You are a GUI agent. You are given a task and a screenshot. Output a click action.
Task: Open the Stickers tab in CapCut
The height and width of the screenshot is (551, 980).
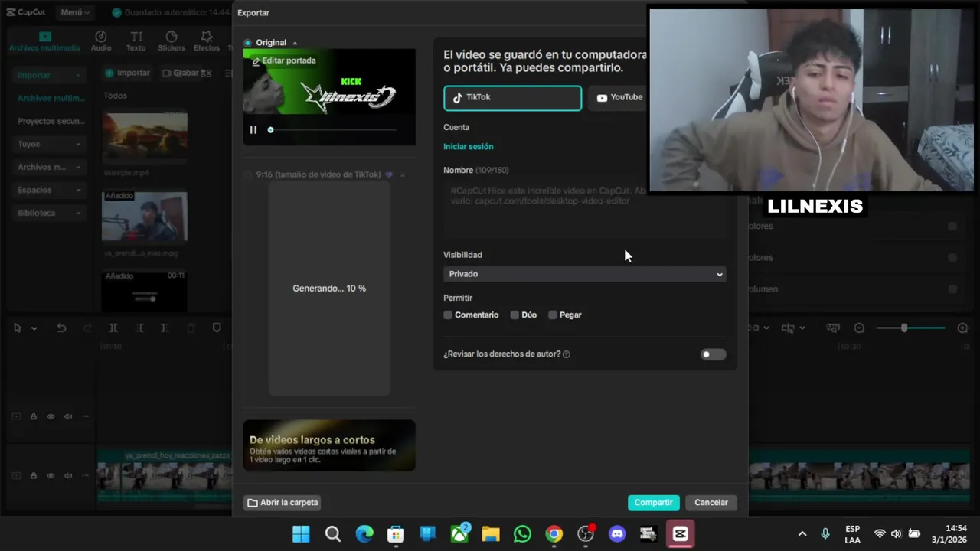point(171,42)
